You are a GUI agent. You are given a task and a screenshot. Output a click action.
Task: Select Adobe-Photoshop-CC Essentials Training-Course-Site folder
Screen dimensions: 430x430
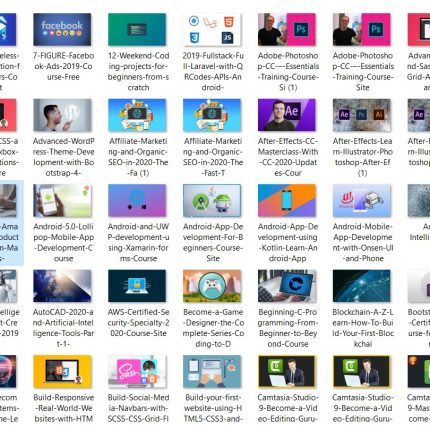pos(362,29)
